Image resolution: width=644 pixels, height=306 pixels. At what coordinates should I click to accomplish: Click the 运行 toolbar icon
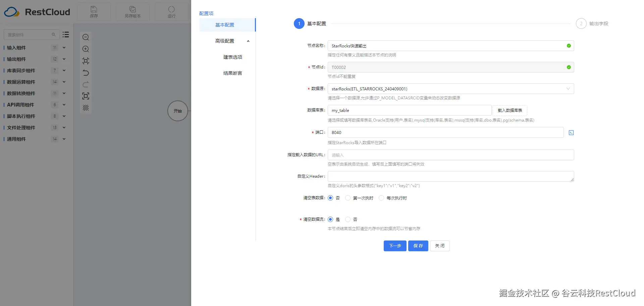(x=172, y=12)
